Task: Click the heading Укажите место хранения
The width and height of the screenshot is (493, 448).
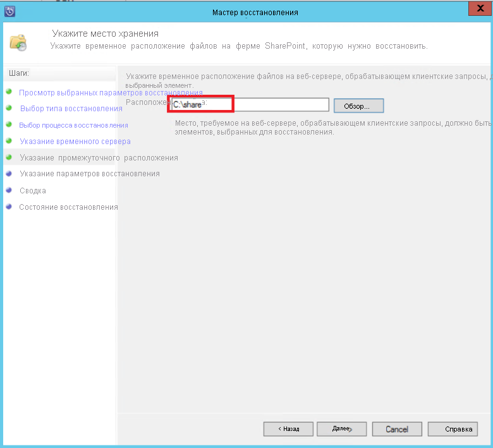Action: pos(105,33)
